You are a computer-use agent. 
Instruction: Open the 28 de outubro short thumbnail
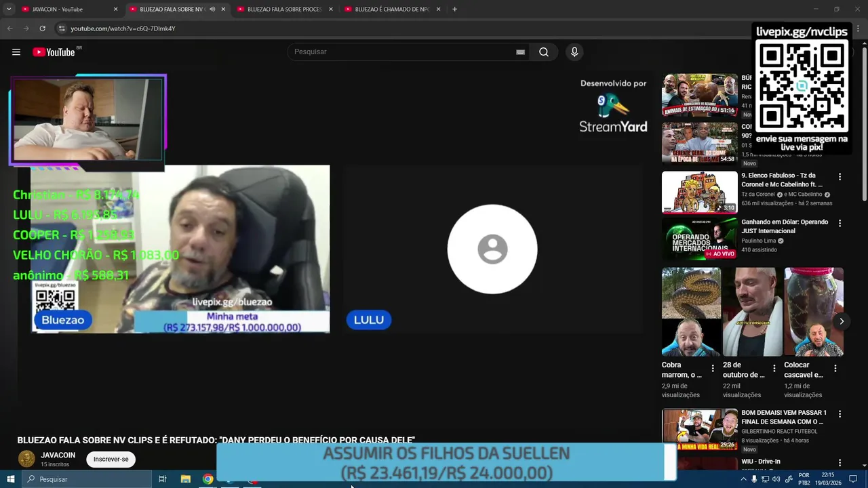[x=752, y=312]
